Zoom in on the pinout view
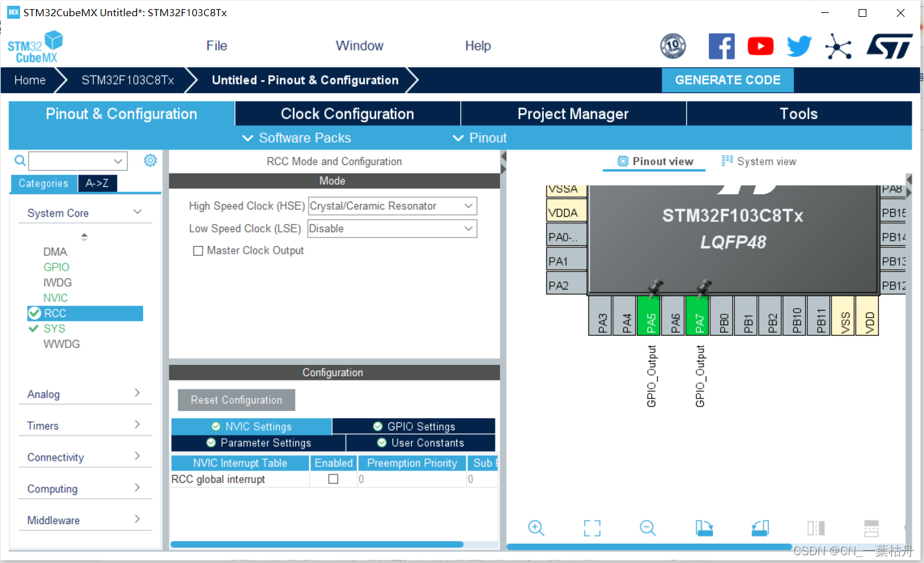Viewport: 924px width, 563px height. click(536, 528)
